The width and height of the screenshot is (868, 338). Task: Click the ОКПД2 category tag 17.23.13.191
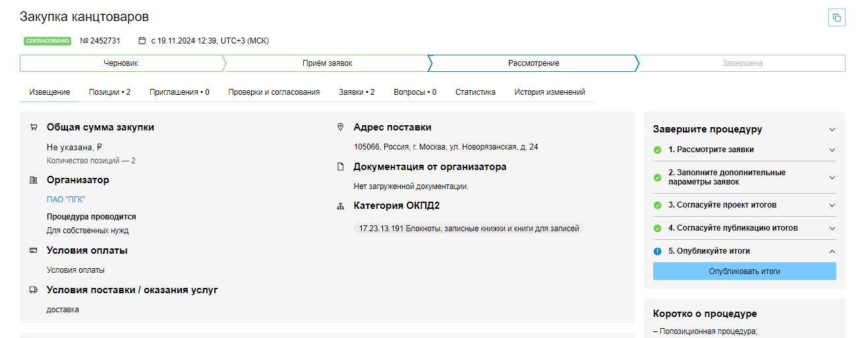point(469,229)
